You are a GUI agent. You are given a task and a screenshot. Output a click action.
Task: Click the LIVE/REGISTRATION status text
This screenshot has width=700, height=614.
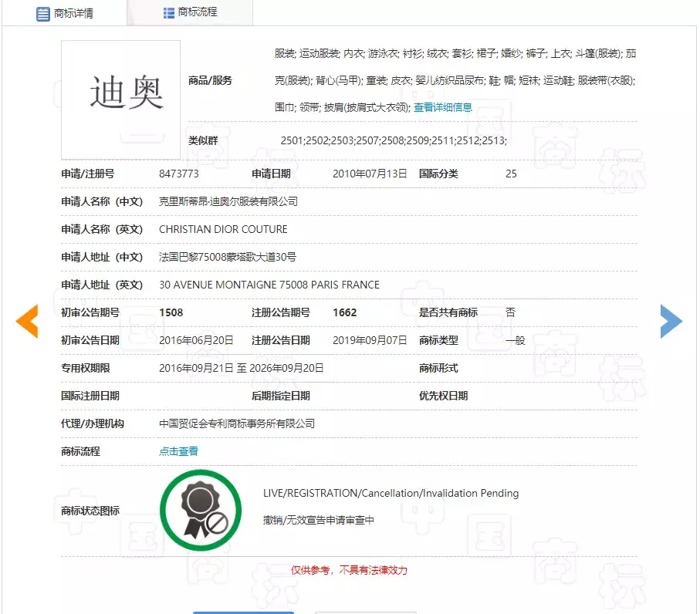coord(391,493)
